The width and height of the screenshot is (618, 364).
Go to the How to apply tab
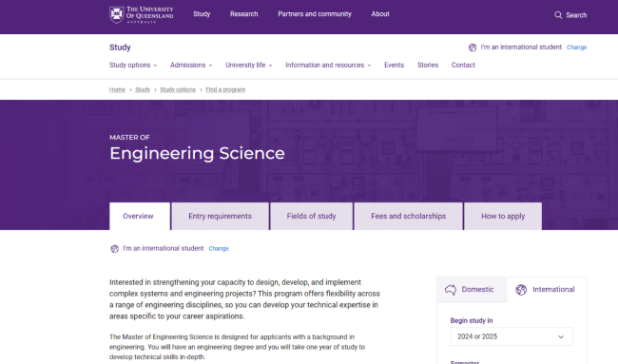(x=503, y=217)
